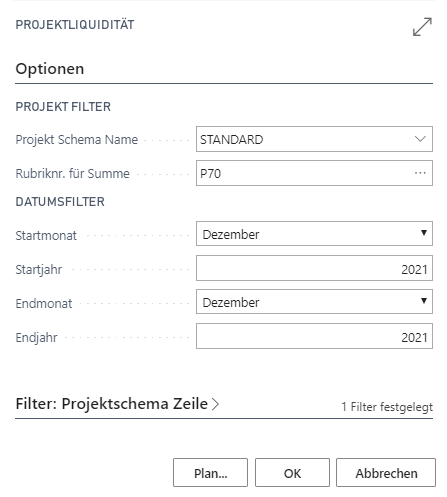Click the Optionen section header
The image size is (447, 497).
[50, 69]
